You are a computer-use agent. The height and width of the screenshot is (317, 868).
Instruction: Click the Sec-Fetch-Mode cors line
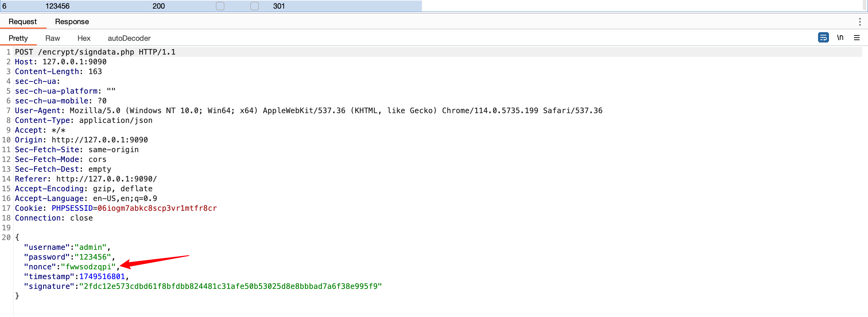61,160
